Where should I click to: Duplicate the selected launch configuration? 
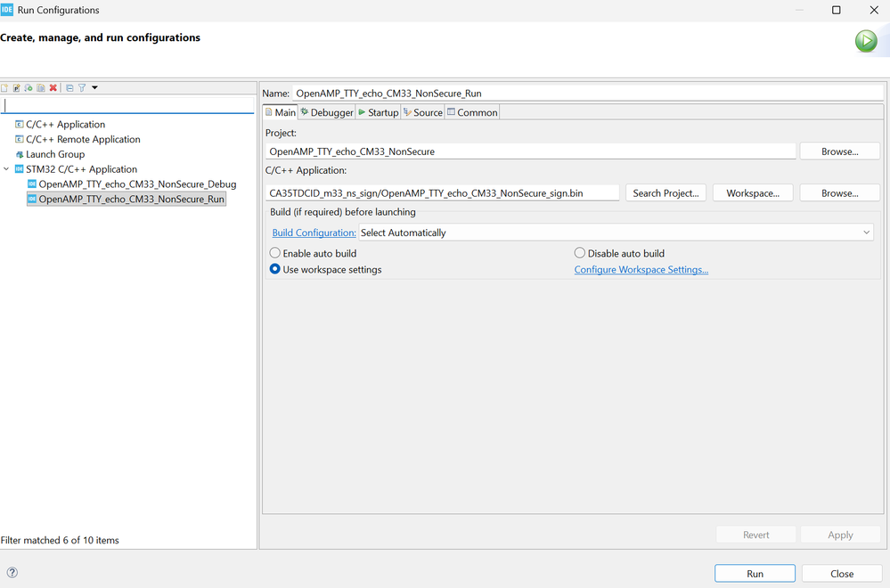pos(41,88)
